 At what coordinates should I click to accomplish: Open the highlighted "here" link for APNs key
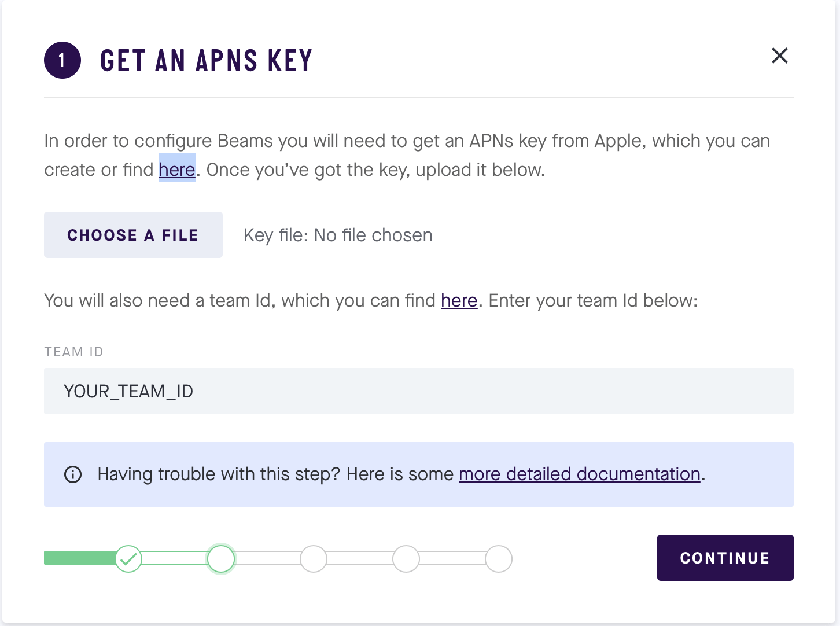(177, 170)
